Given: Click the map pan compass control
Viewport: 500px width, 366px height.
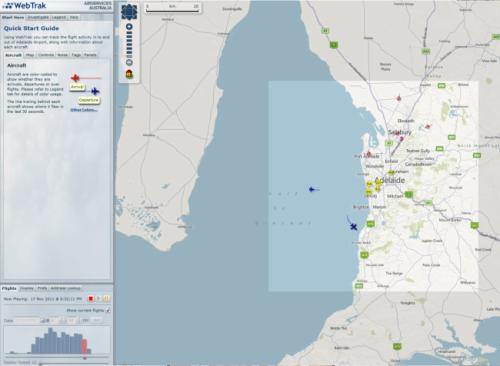Looking at the screenshot, I should point(129,12).
